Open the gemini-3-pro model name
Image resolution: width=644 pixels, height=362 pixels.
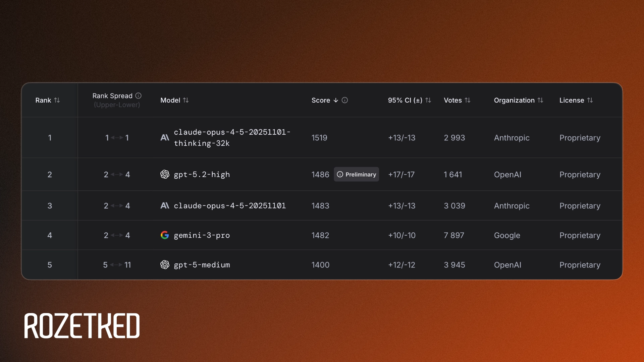202,235
